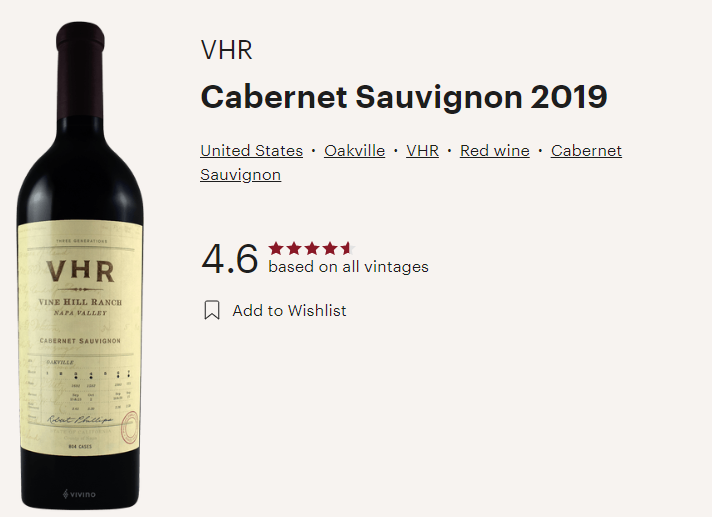
Task: Click the fourth rating star
Action: point(329,248)
